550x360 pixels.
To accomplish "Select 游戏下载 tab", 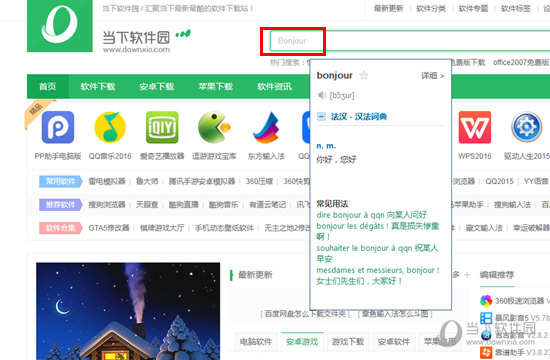I will pos(348,342).
